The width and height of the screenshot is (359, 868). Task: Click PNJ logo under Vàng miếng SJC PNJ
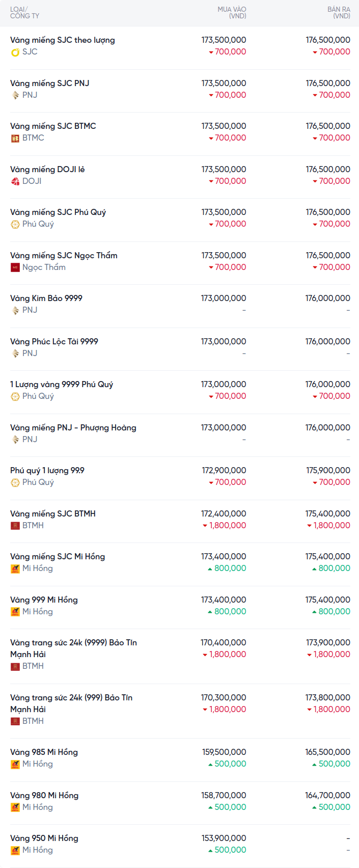tap(15, 95)
